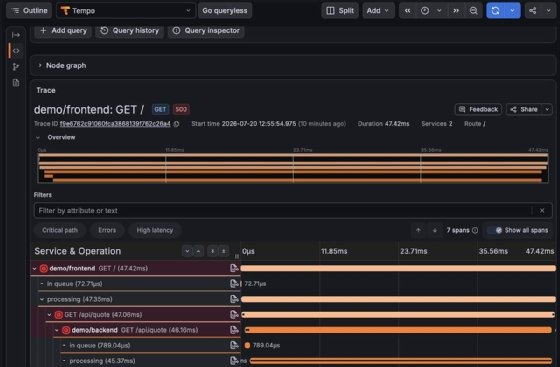This screenshot has width=560, height=367.
Task: Open the time range picker clock
Action: (x=425, y=11)
